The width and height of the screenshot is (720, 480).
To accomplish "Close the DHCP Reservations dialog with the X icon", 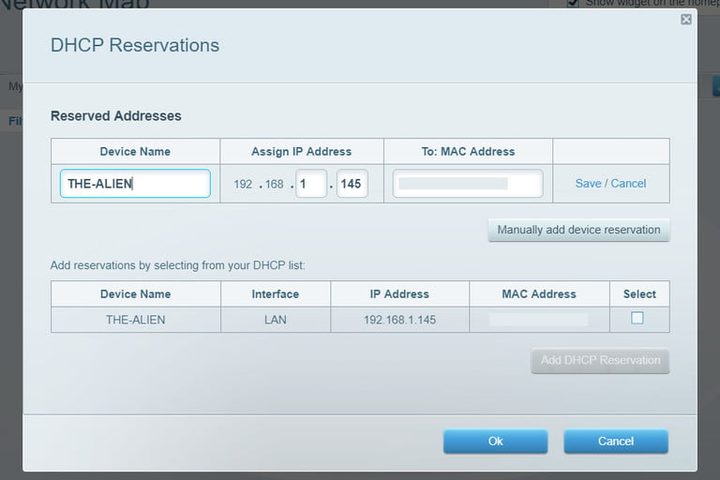I will click(x=686, y=19).
